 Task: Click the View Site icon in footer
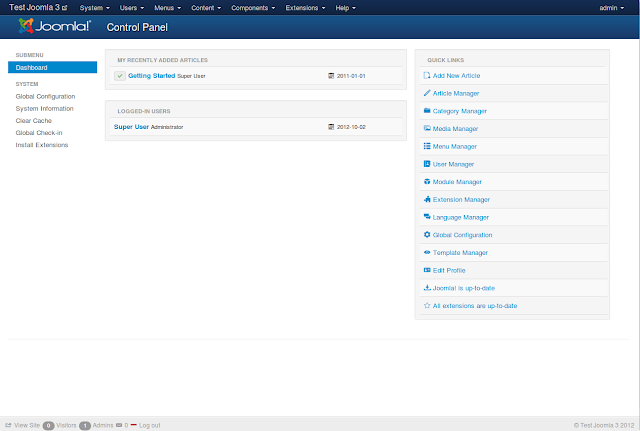point(8,425)
